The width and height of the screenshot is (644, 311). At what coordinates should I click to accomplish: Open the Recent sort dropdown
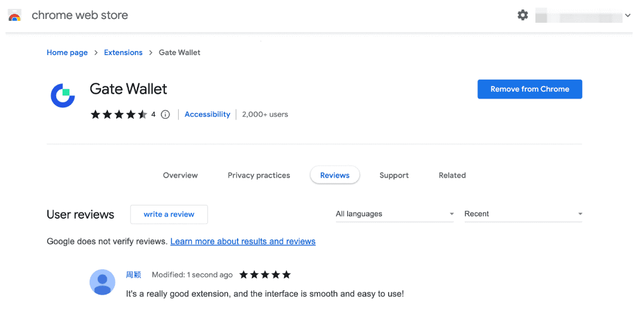[x=523, y=214]
